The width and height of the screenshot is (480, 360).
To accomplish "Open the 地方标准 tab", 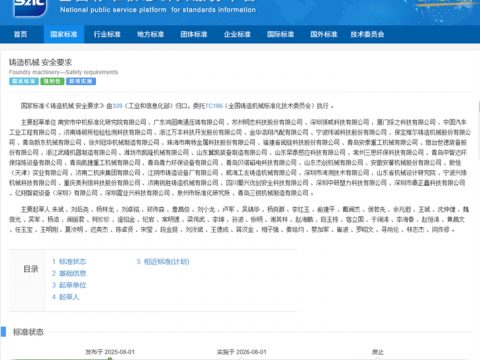I will [150, 34].
